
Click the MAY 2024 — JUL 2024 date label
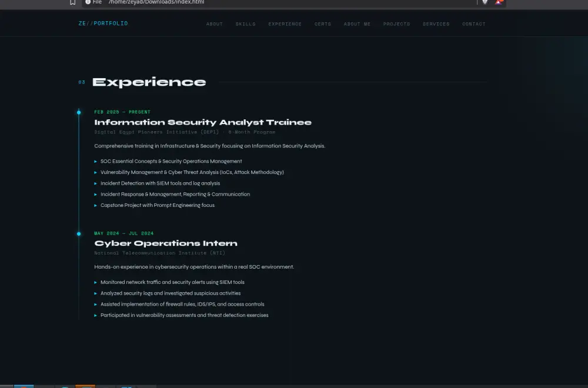click(x=123, y=233)
